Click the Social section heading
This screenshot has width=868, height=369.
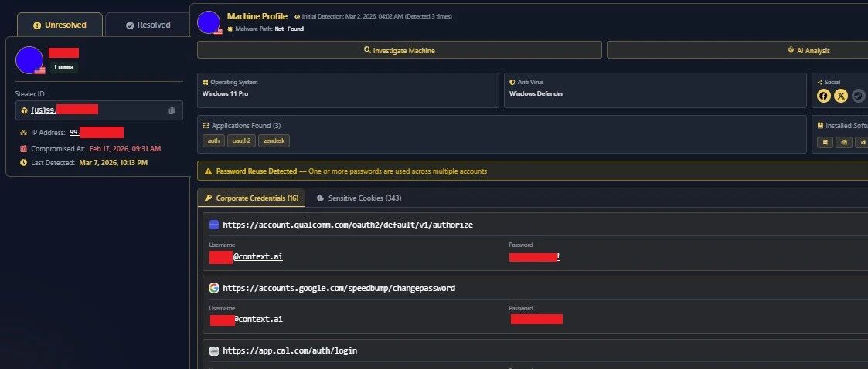click(x=832, y=82)
